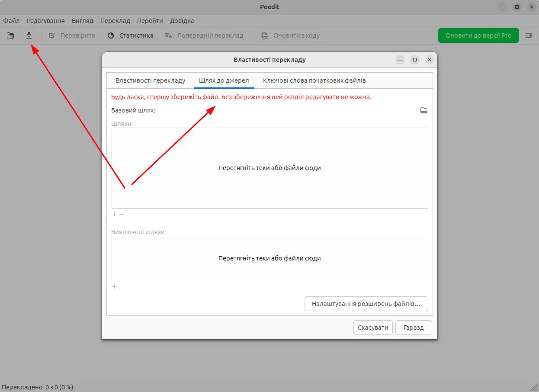Open Статистика from the toolbar
The height and width of the screenshot is (392, 539).
[x=130, y=35]
